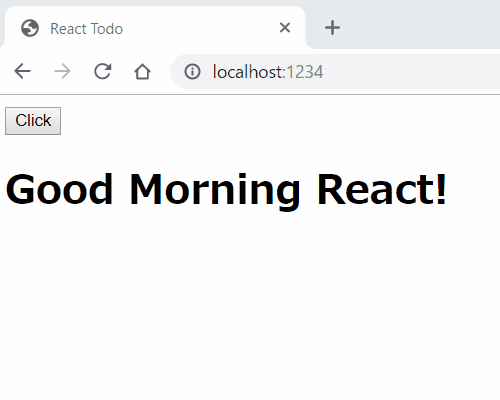This screenshot has width=500, height=400.
Task: Open a new tab with plus icon
Action: (332, 28)
